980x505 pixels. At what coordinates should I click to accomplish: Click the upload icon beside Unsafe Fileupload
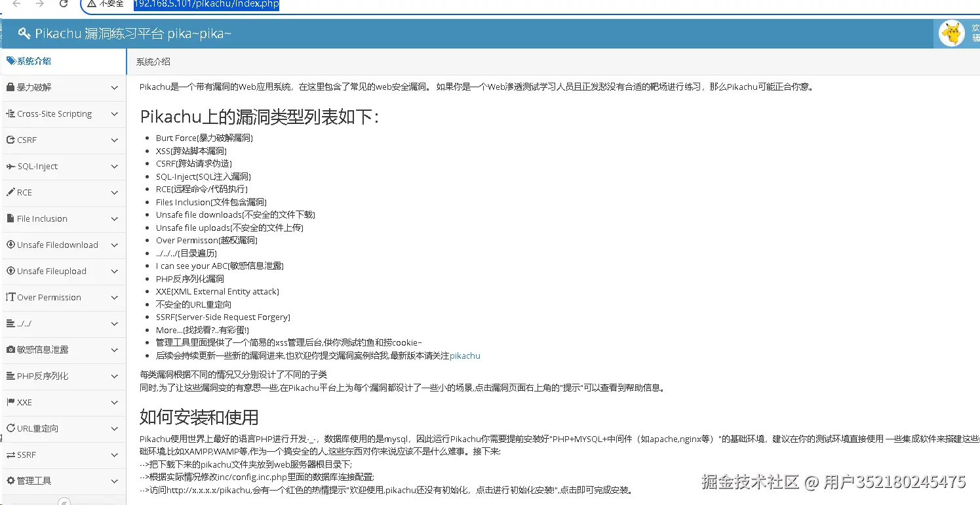pos(10,271)
